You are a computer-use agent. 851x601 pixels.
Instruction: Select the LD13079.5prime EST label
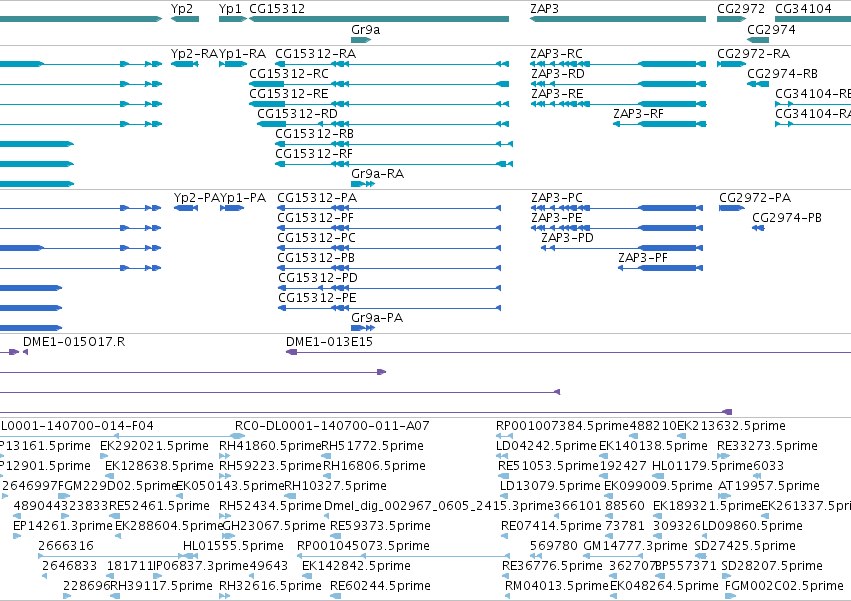tap(550, 486)
